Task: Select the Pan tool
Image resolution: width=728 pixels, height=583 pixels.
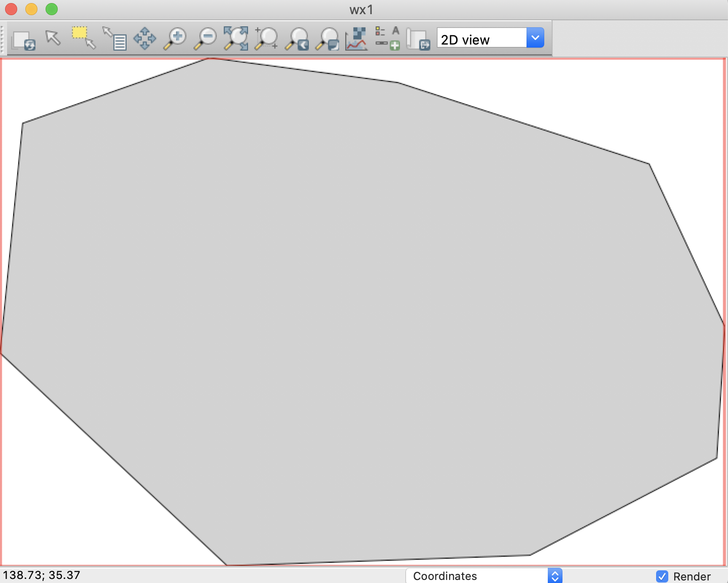Action: point(145,38)
